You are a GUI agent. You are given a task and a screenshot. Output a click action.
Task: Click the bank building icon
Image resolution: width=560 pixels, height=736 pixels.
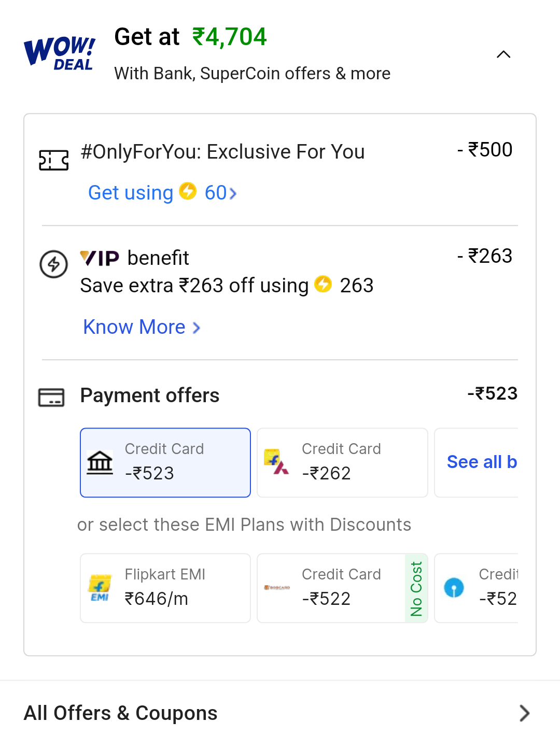click(x=100, y=462)
